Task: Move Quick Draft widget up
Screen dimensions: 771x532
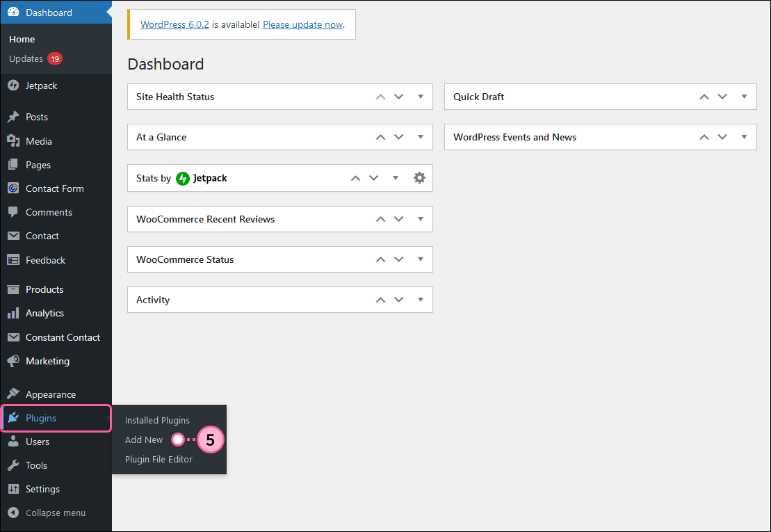Action: click(x=704, y=97)
